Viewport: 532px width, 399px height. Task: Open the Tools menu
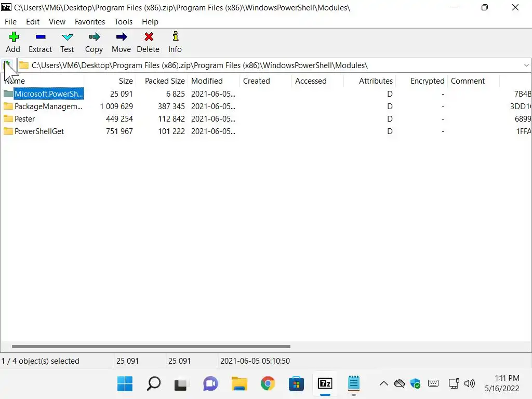click(123, 22)
